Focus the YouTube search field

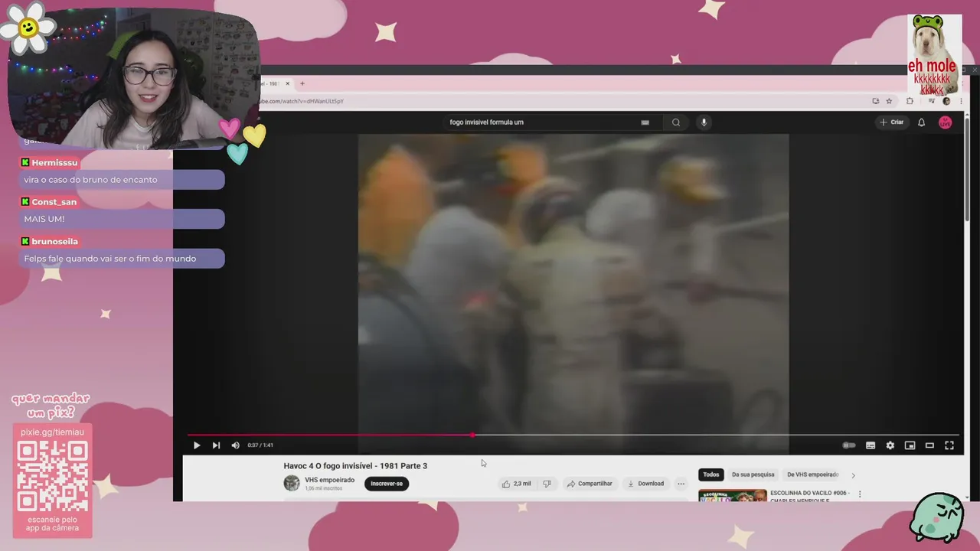coord(544,122)
